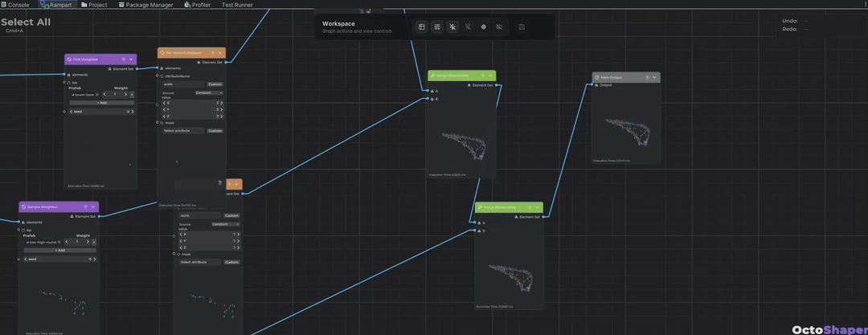Click the help icon on upper Merge node
This screenshot has height=335, width=868.
click(483, 76)
